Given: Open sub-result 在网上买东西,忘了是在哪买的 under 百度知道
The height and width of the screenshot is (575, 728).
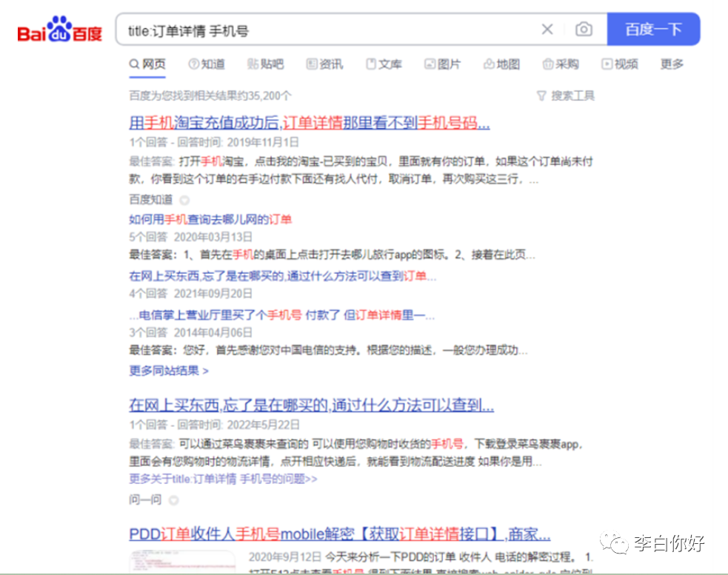Looking at the screenshot, I should pos(282,276).
